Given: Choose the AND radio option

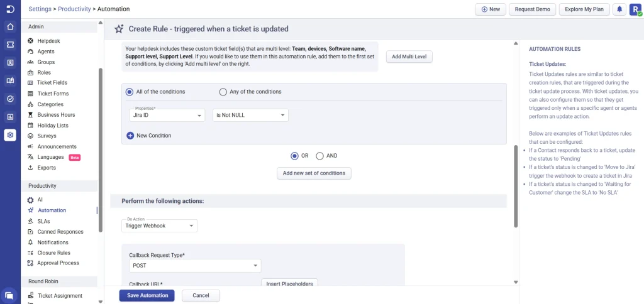Looking at the screenshot, I should 320,156.
